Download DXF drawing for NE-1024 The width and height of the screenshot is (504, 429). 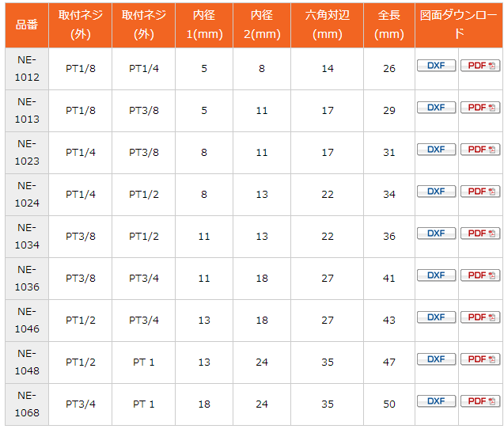(436, 192)
